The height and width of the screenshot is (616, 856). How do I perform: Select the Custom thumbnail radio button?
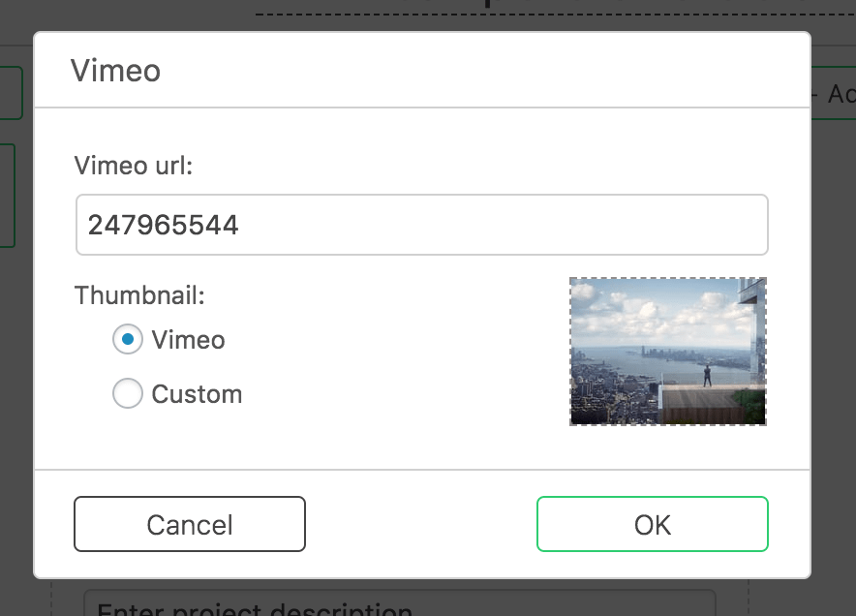pyautogui.click(x=128, y=394)
